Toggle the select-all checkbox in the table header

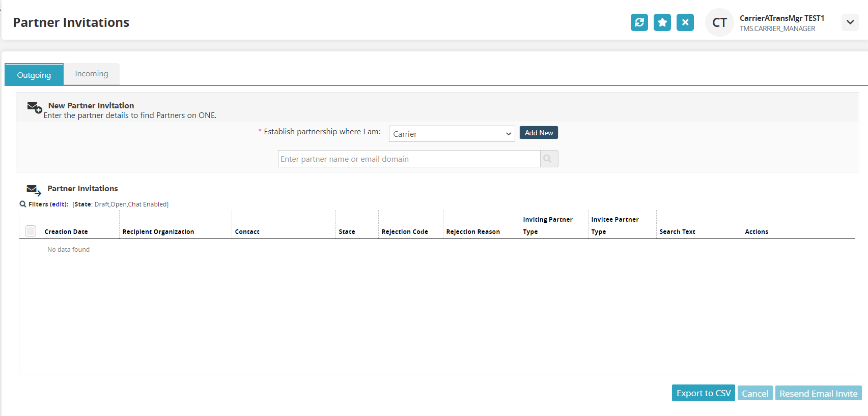click(31, 231)
